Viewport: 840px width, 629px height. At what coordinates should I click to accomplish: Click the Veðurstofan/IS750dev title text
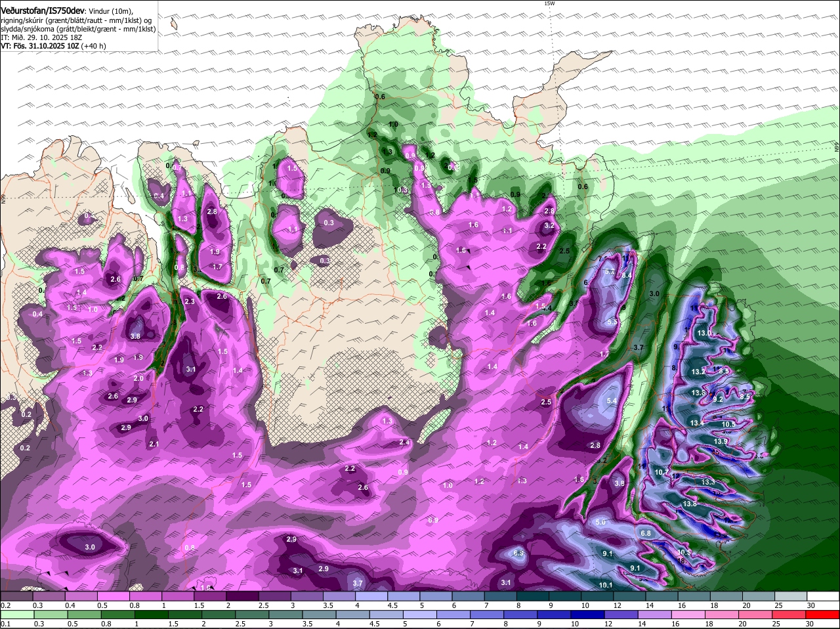coord(42,10)
